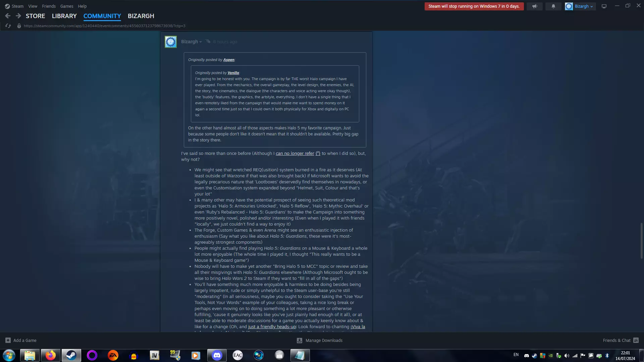Go back with the back arrow

pos(8,16)
